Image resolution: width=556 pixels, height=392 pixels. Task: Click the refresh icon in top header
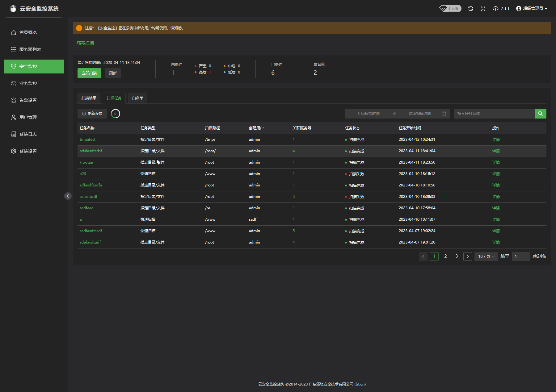pos(470,9)
